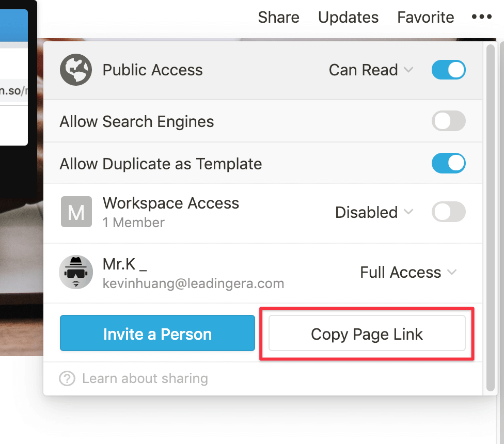Open Updates in the top bar
Image resolution: width=504 pixels, height=444 pixels.
tap(348, 17)
